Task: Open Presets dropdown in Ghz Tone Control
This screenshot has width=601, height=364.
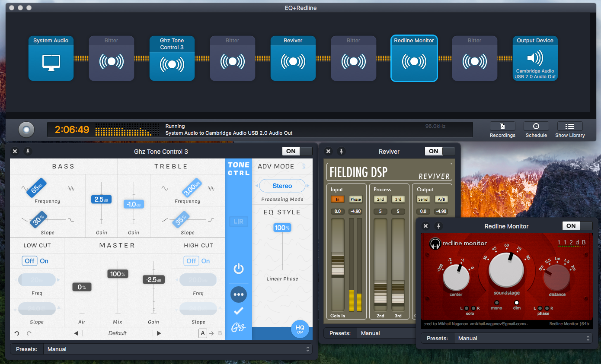Action: (178, 349)
